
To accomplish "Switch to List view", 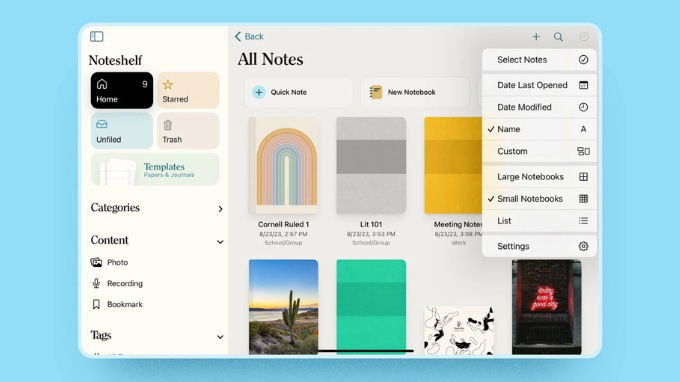I will coord(539,221).
